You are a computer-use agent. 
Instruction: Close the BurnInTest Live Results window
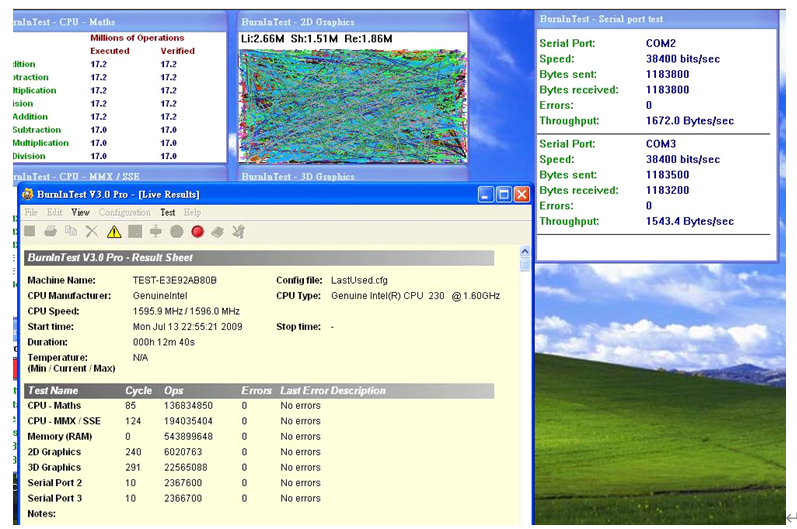pos(522,194)
